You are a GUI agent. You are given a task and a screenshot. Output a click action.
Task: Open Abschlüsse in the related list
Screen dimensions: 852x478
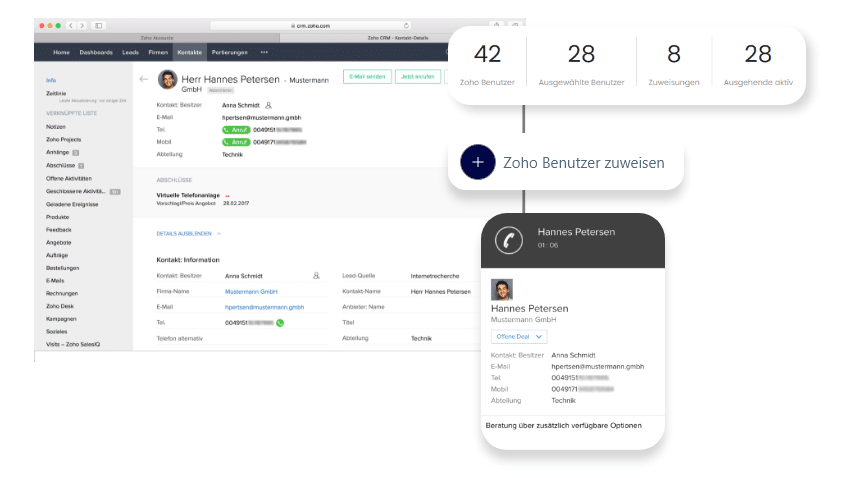pyautogui.click(x=60, y=166)
